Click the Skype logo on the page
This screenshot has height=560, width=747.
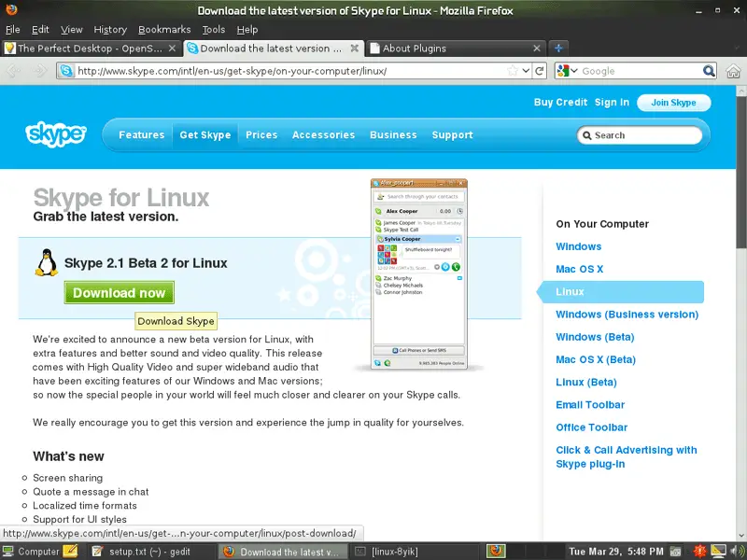[x=56, y=134]
